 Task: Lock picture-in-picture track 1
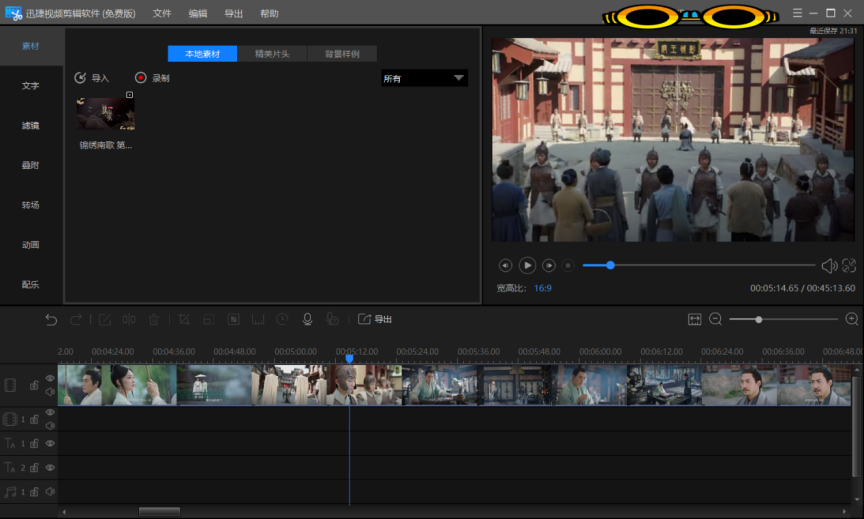[x=34, y=419]
